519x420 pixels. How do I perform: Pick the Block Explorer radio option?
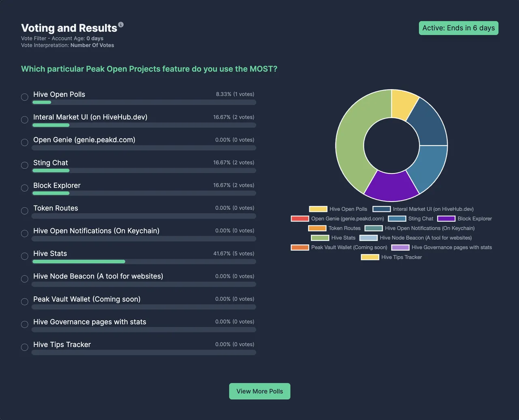pos(25,188)
